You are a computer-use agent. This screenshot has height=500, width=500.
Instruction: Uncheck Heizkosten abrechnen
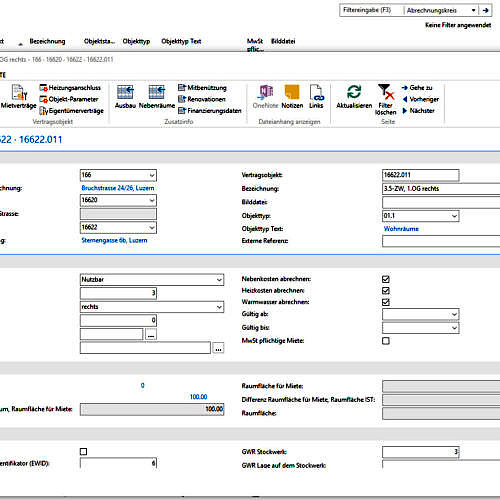pos(386,291)
